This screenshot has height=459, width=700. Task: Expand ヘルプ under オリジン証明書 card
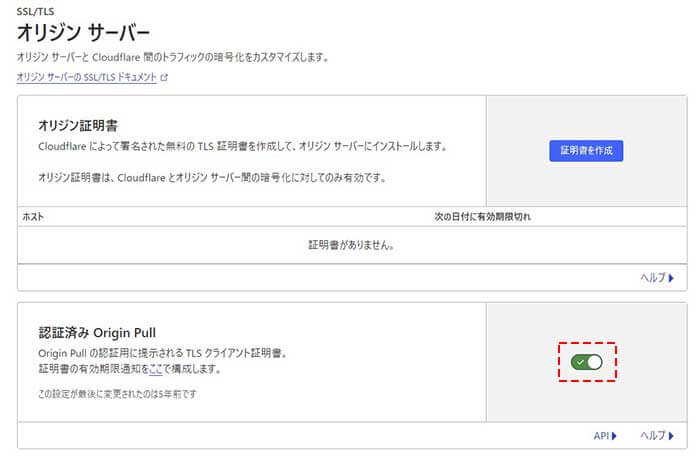click(x=657, y=278)
